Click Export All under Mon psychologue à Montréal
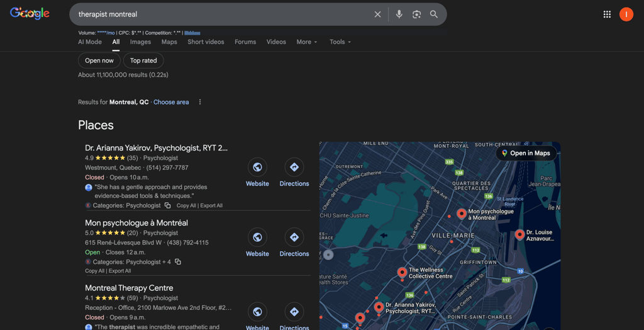This screenshot has height=330, width=644. tap(119, 271)
